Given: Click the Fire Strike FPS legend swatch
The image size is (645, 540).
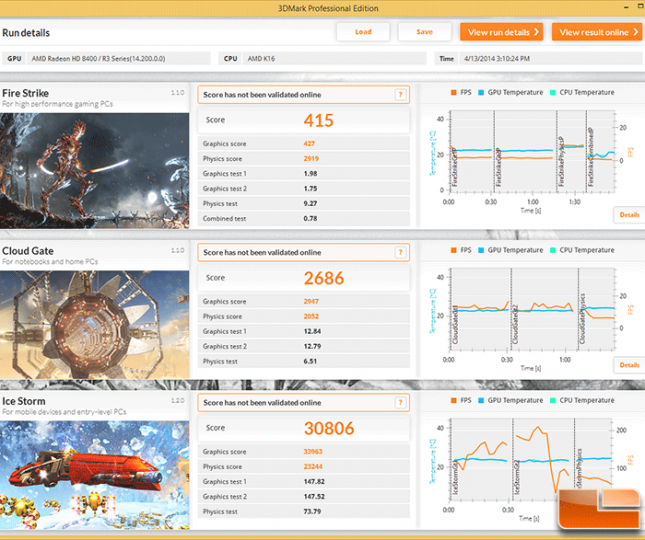Looking at the screenshot, I should (x=453, y=93).
